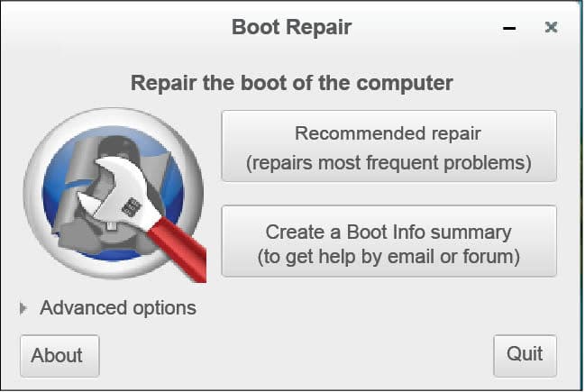Start the Recommended repair
Screen dimensions: 585x392
pyautogui.click(x=388, y=147)
